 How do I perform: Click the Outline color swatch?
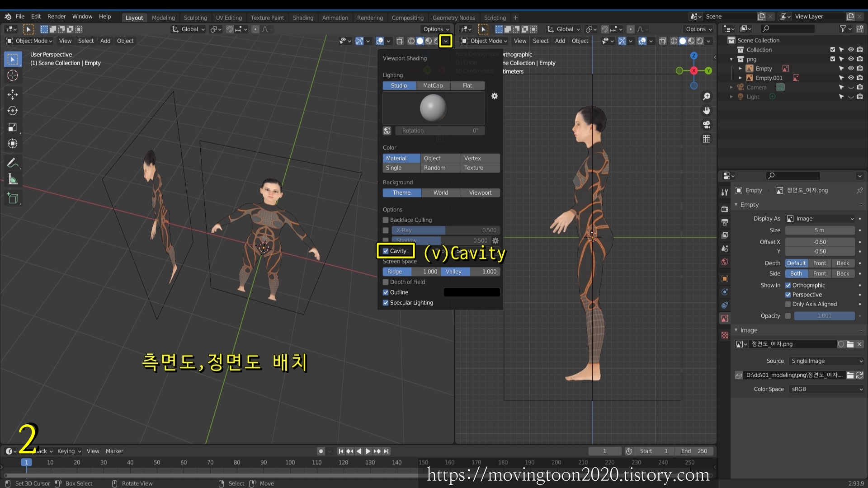(472, 293)
